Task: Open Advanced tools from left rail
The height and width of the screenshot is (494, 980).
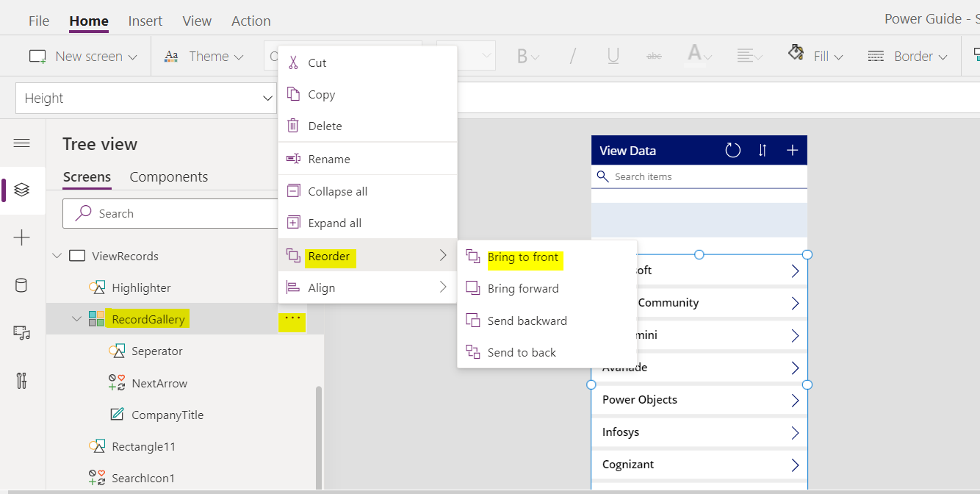Action: [x=22, y=380]
